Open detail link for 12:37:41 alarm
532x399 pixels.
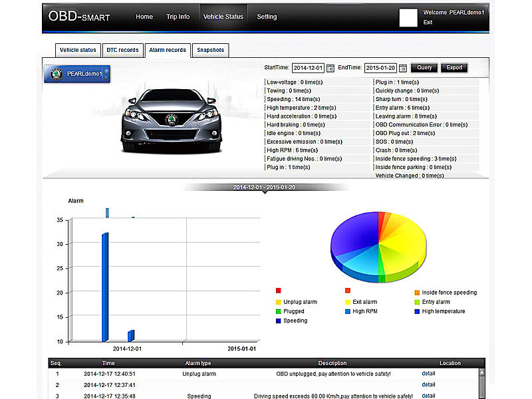point(428,385)
